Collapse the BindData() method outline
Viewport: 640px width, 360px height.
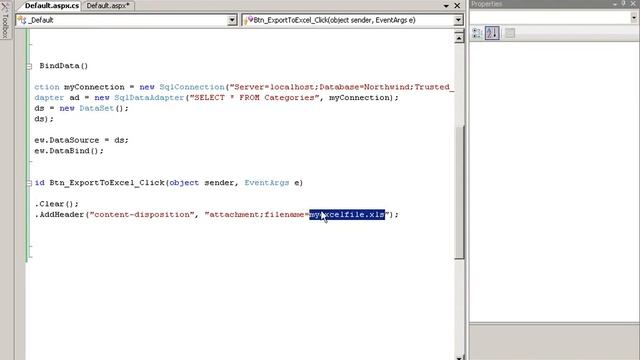(29, 66)
